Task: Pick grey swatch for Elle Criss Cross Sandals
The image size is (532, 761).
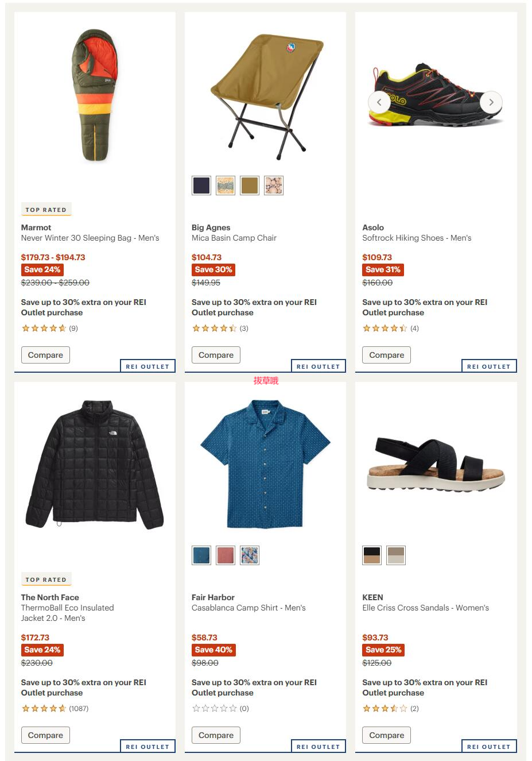Action: coord(396,555)
